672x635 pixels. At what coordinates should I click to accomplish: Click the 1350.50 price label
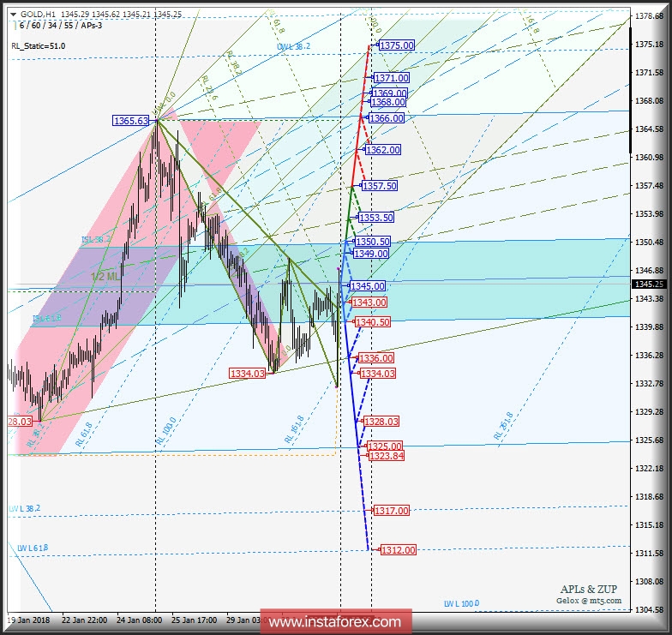[x=372, y=242]
